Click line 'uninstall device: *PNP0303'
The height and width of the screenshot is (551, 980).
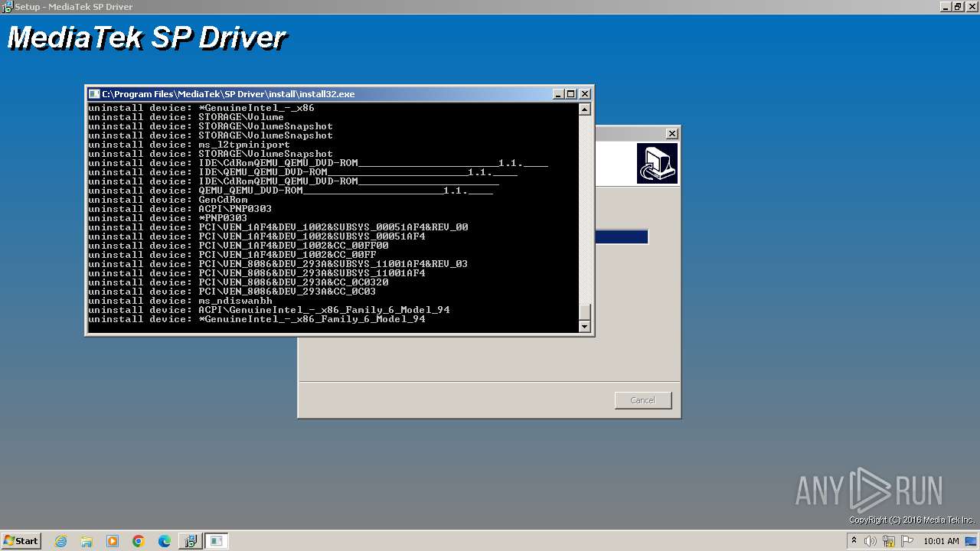(168, 218)
